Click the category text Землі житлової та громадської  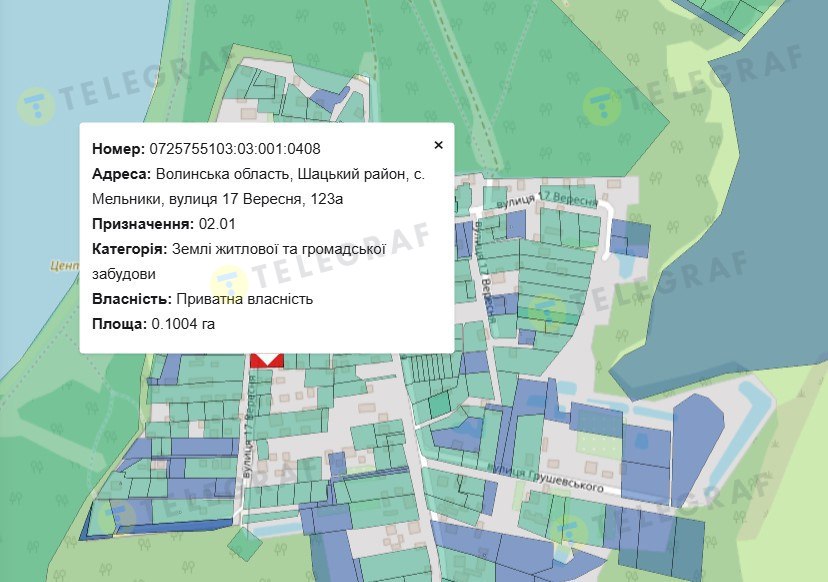click(279, 249)
